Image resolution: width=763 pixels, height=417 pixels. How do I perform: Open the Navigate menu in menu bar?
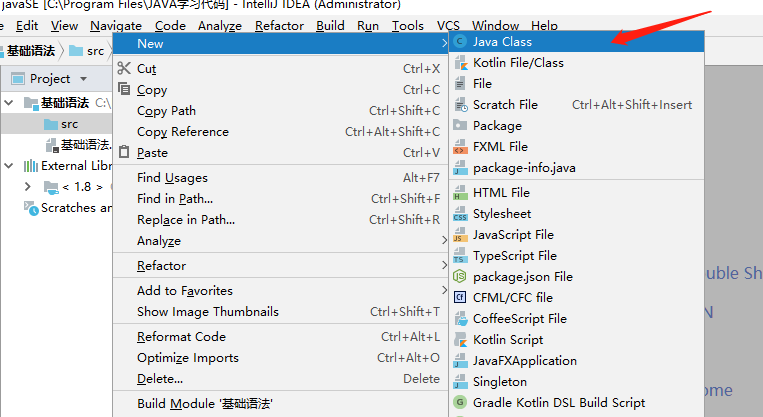coord(115,25)
